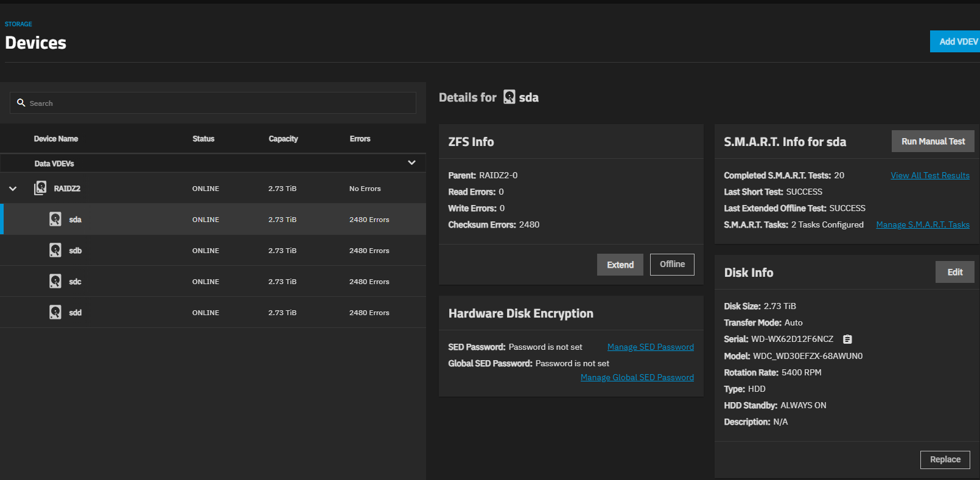Add a new VDEV
Image resolution: width=980 pixels, height=480 pixels.
(x=955, y=41)
